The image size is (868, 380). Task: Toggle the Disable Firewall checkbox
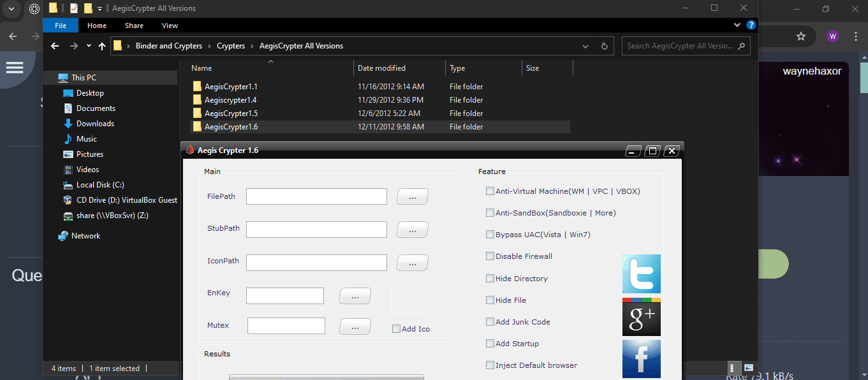(x=490, y=256)
